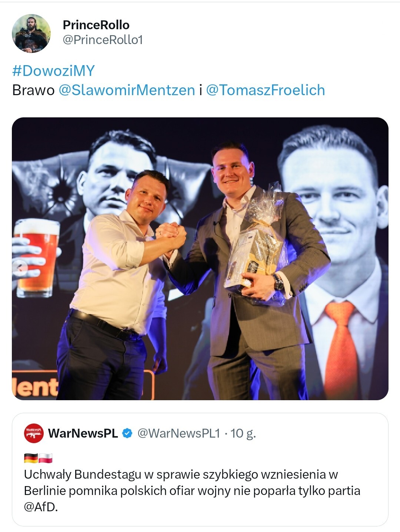Click the PrinceRollo display name
The width and height of the screenshot is (400, 532).
(96, 25)
